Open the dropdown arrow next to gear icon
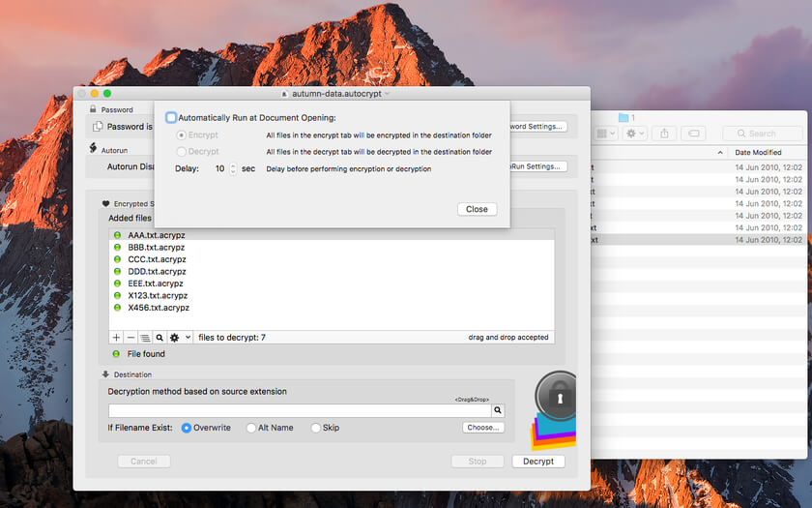This screenshot has height=508, width=812. point(188,338)
